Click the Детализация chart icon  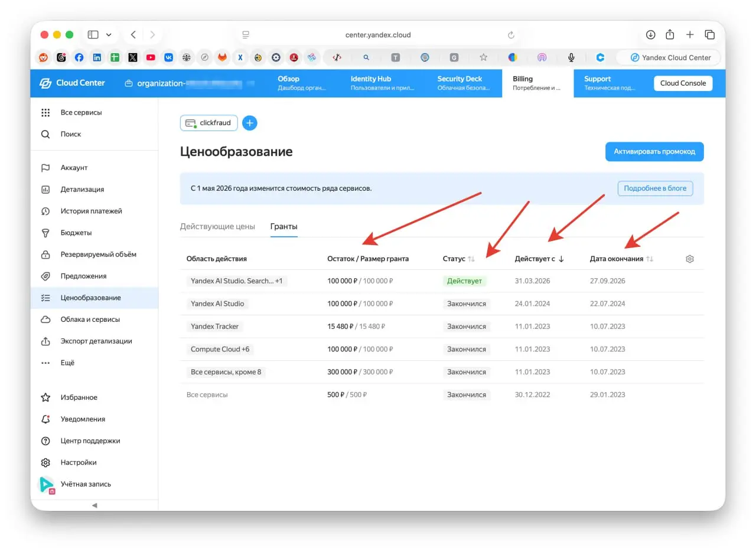(x=45, y=190)
